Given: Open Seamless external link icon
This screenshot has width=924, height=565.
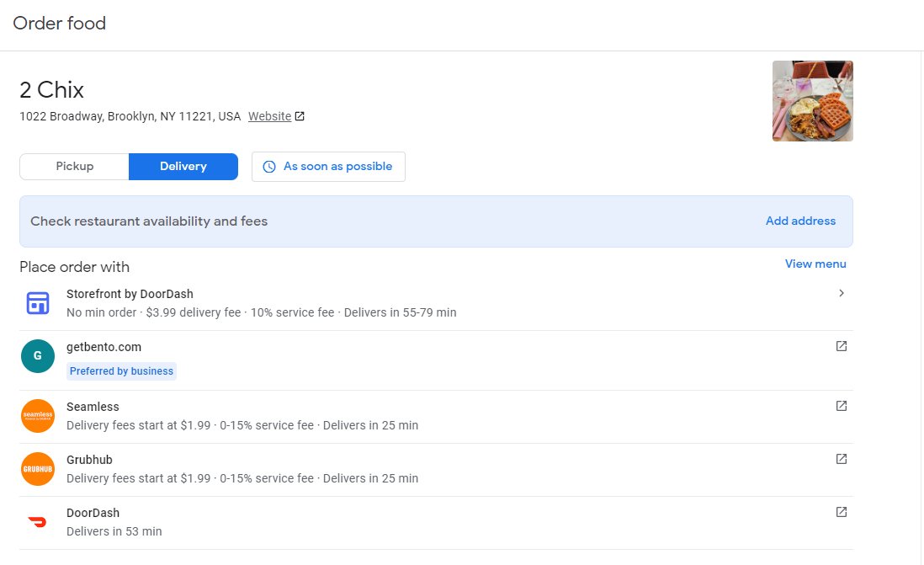Looking at the screenshot, I should (x=842, y=406).
